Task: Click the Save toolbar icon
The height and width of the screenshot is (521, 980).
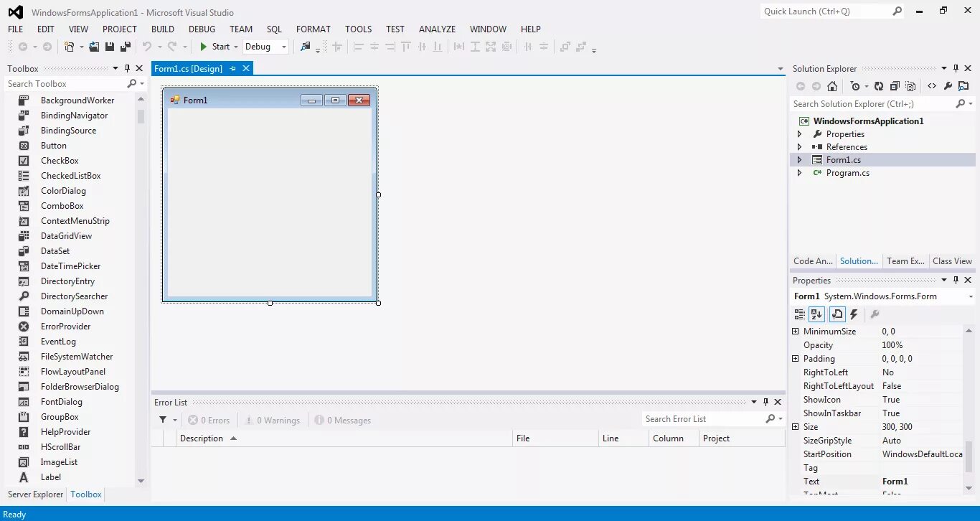Action: coord(110,47)
